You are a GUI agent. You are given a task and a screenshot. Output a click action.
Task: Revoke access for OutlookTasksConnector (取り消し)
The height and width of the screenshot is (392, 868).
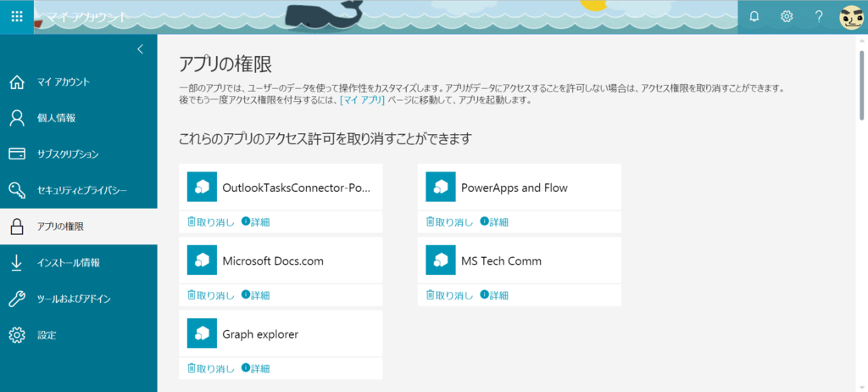[211, 222]
